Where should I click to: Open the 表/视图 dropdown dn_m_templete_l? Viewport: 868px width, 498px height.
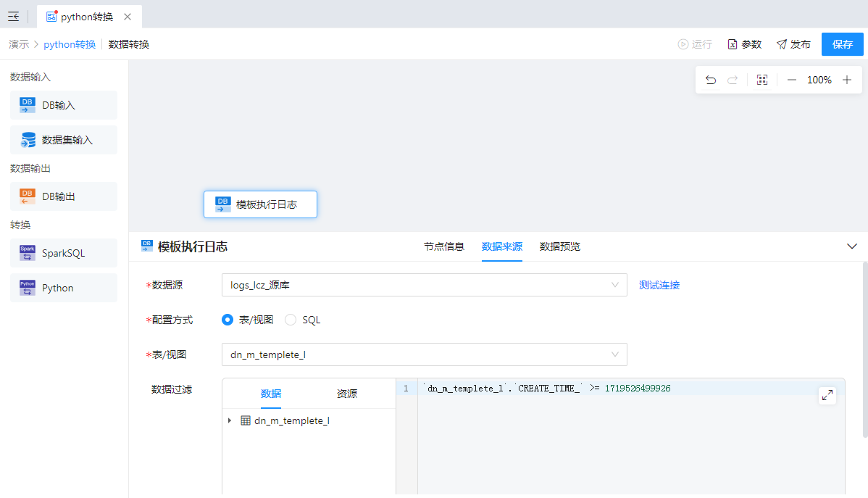point(424,354)
